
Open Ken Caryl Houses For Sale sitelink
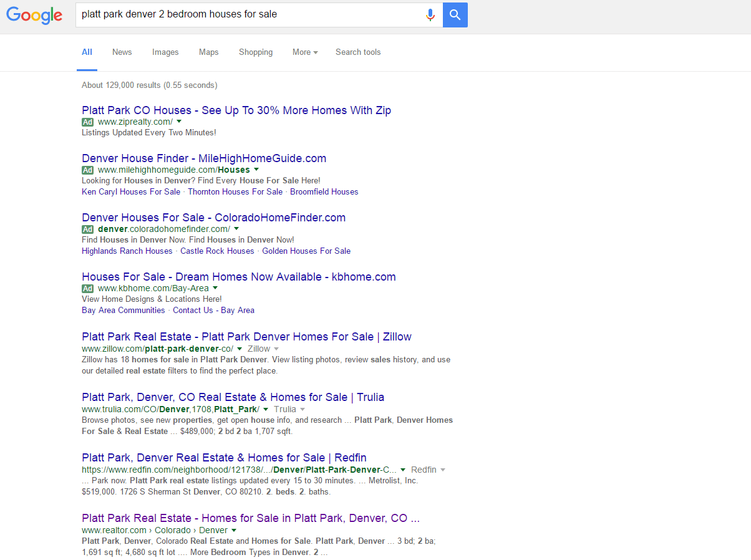[x=131, y=192]
